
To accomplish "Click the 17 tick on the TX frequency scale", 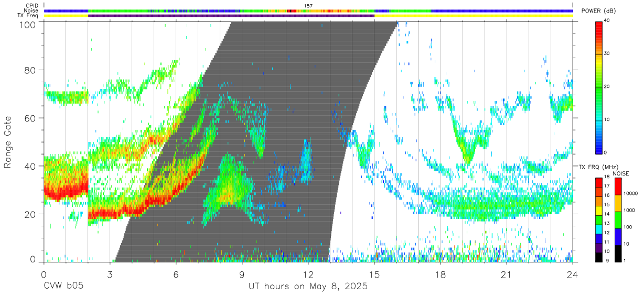I will 607,186.
